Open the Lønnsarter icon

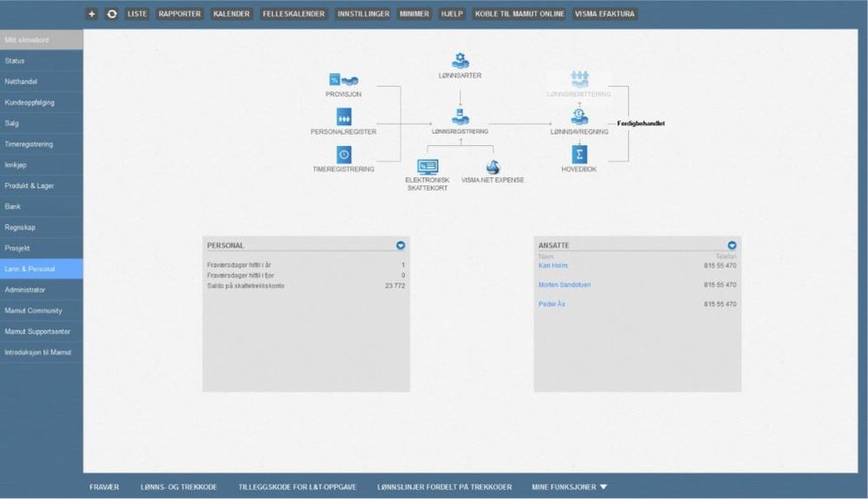(460, 60)
